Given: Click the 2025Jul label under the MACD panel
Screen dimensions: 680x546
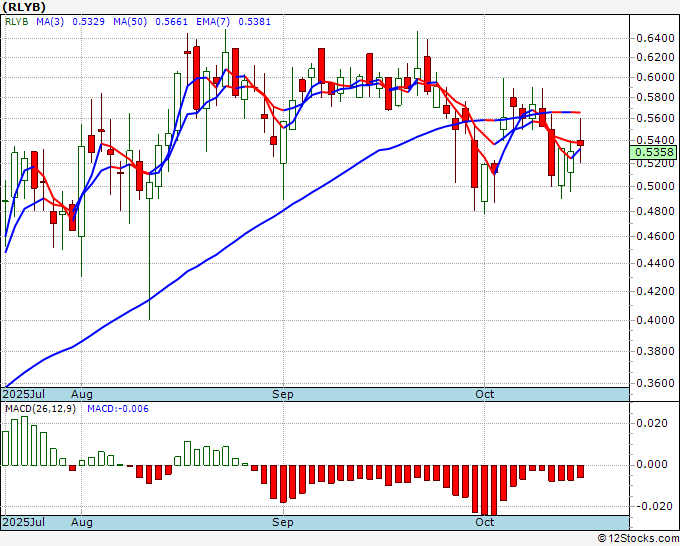Looking at the screenshot, I should point(23,522).
